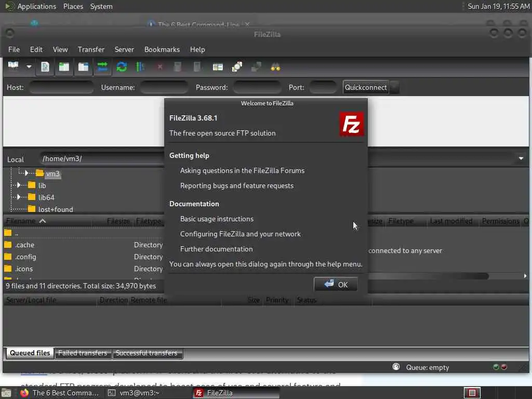Open the Server menu
This screenshot has height=399, width=532.
click(x=124, y=49)
